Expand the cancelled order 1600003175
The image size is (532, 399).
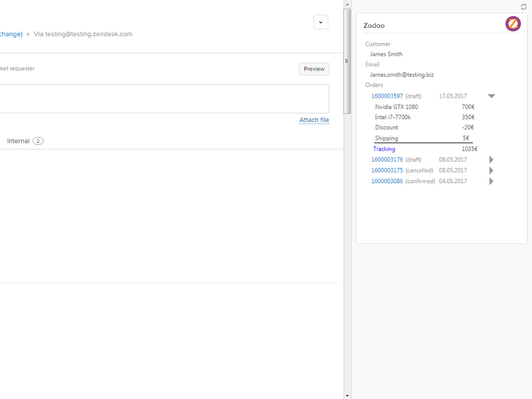tap(491, 170)
